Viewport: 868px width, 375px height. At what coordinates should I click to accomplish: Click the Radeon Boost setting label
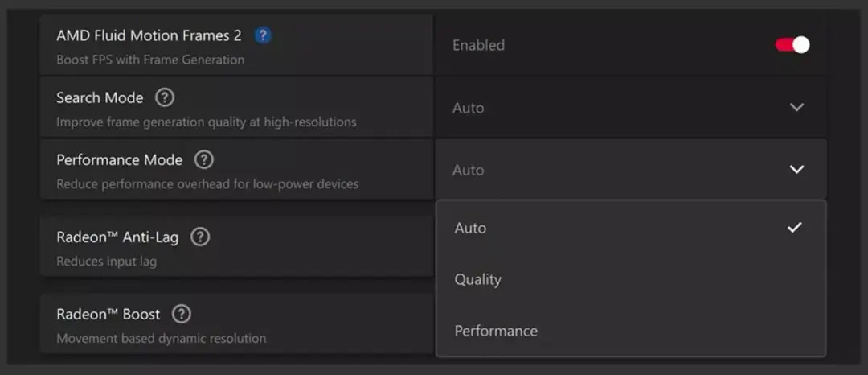108,314
